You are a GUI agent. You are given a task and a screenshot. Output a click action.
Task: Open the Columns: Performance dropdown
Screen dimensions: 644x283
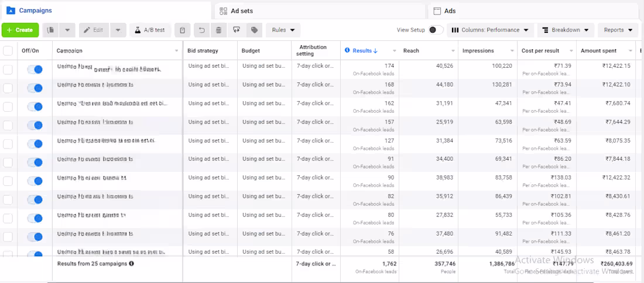(491, 30)
